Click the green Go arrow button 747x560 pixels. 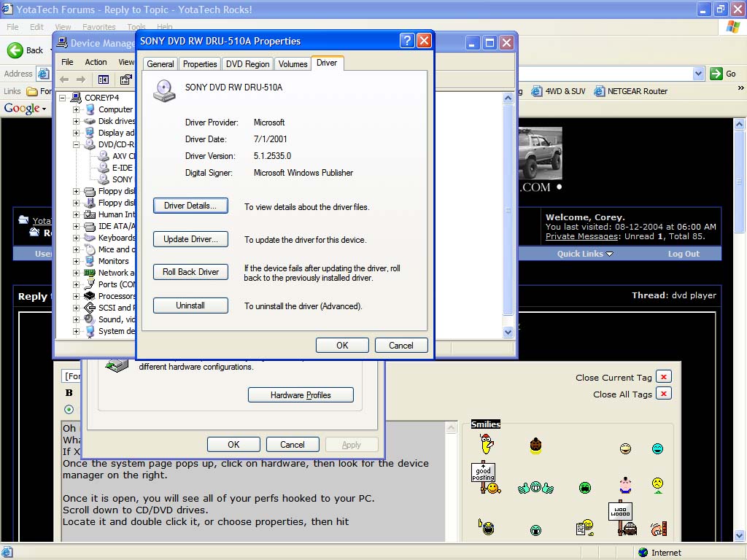(716, 74)
